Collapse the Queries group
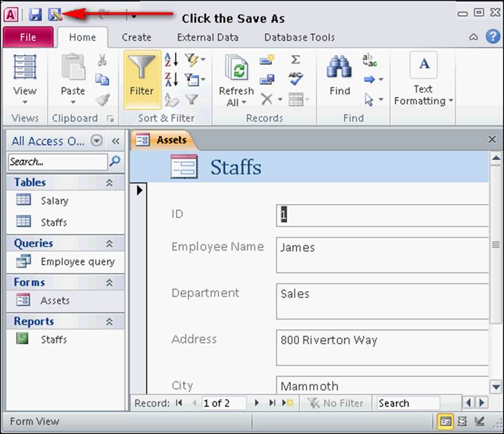The height and width of the screenshot is (434, 504). point(110,243)
